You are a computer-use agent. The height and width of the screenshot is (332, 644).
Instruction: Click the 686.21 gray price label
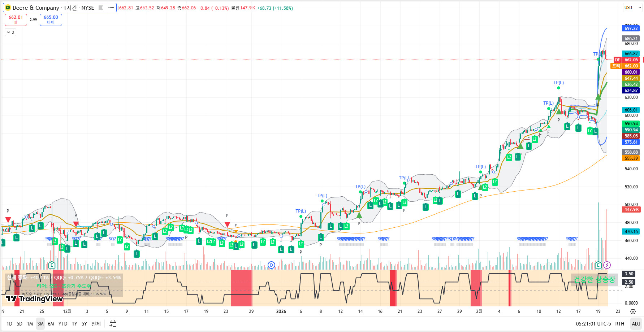point(631,39)
